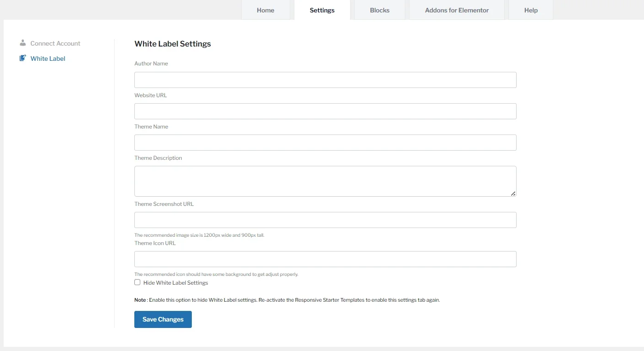644x351 pixels.
Task: Open the Addons for Elementor tab
Action: point(456,10)
